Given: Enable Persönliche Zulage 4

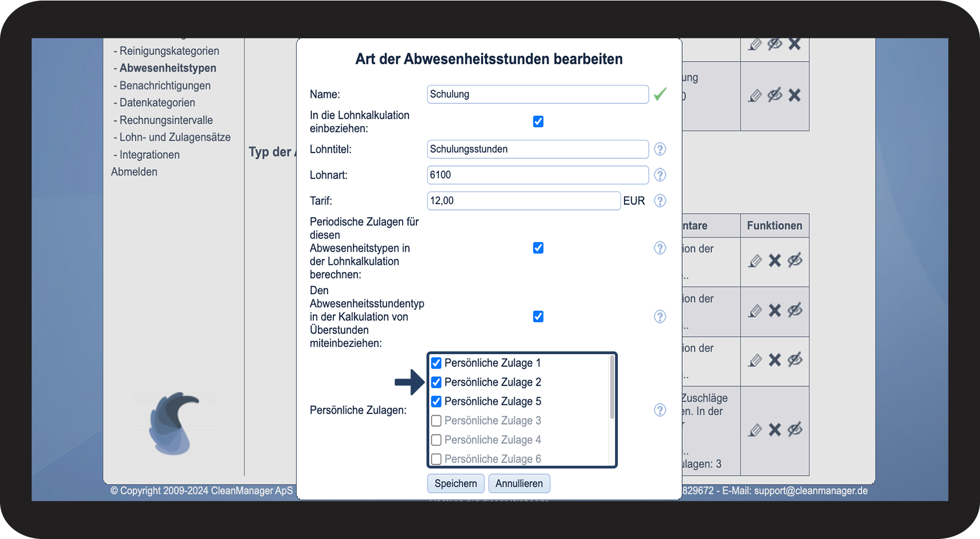Looking at the screenshot, I should pos(436,440).
